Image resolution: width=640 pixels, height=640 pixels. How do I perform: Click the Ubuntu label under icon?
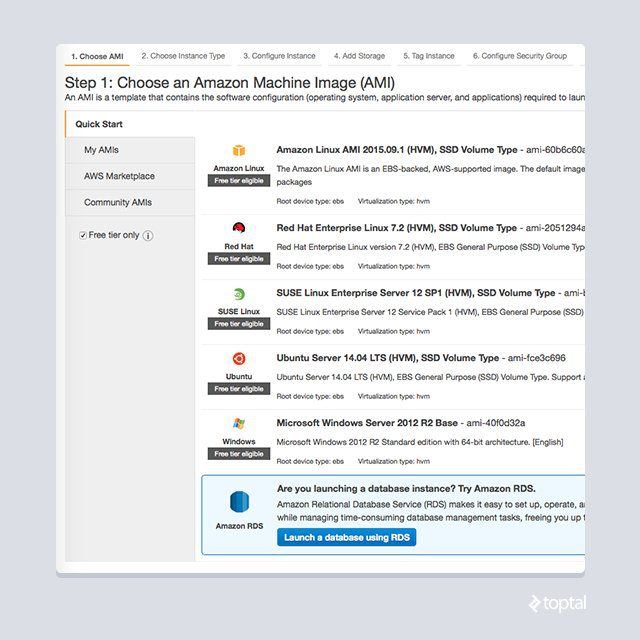[239, 376]
